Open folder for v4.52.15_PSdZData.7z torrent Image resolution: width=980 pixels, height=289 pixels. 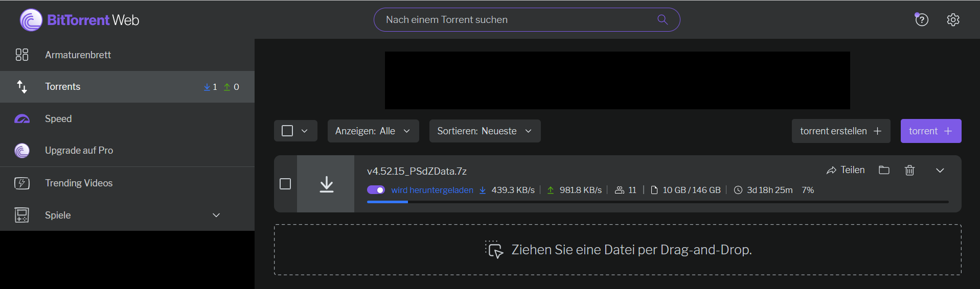click(x=884, y=170)
